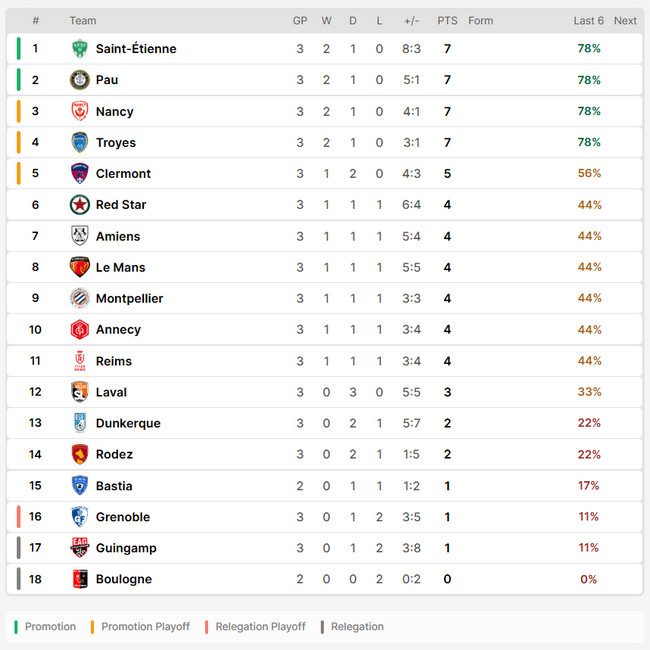Click the Le Mans club crest

[80, 267]
